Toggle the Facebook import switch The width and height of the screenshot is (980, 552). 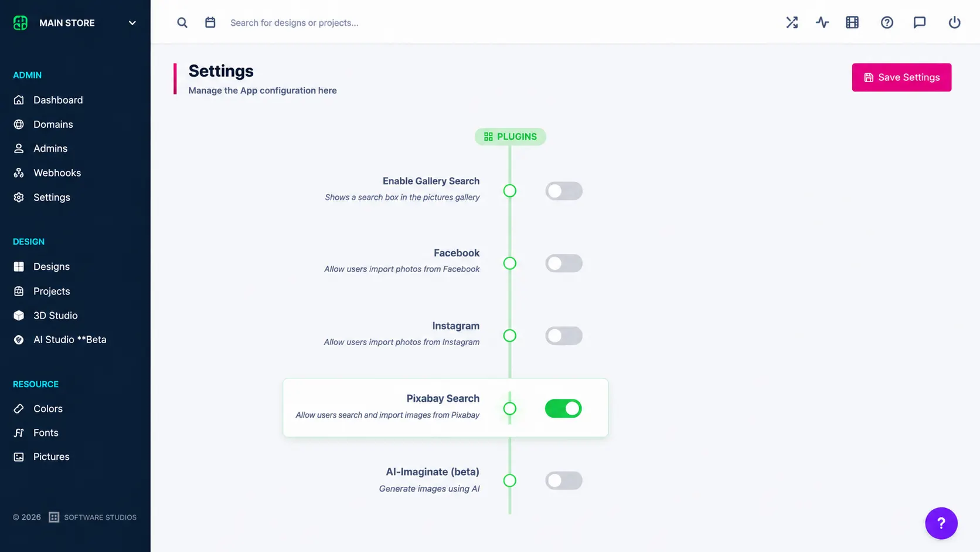(564, 263)
